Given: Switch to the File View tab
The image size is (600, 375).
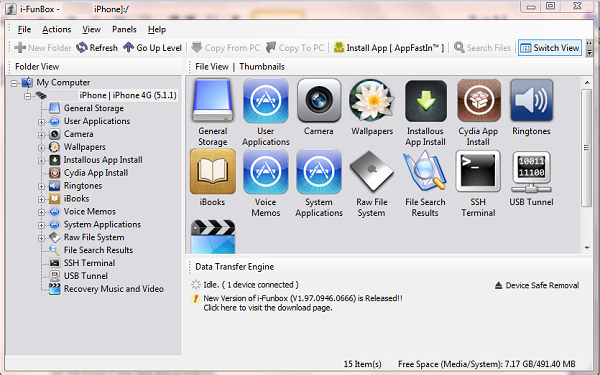Looking at the screenshot, I should coord(212,67).
